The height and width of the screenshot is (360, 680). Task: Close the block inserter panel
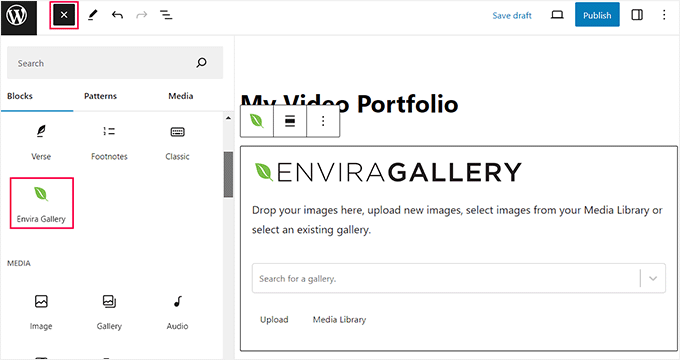pyautogui.click(x=64, y=15)
